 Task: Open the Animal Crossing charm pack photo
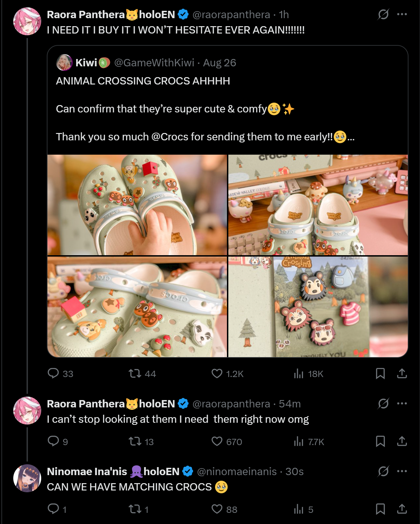click(318, 307)
